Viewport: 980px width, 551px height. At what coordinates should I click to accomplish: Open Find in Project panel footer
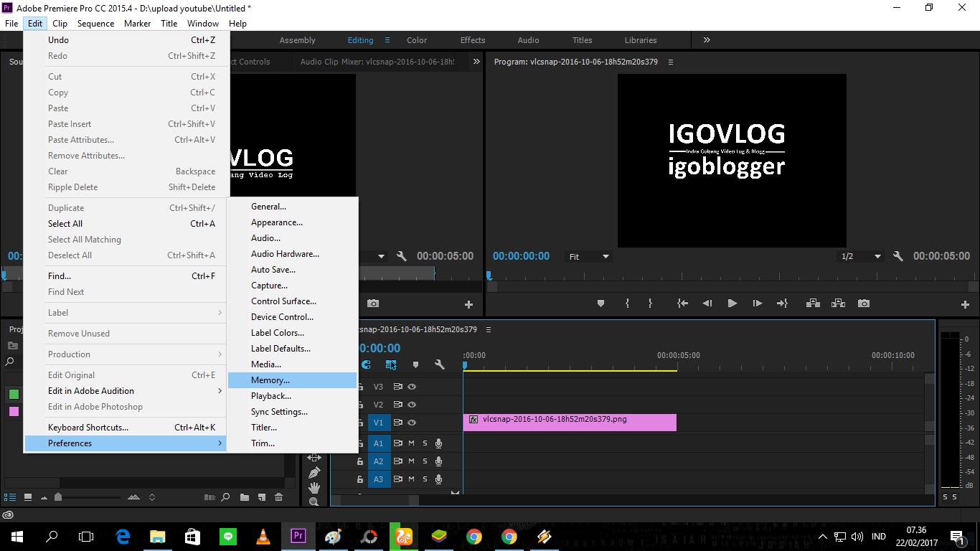point(225,497)
